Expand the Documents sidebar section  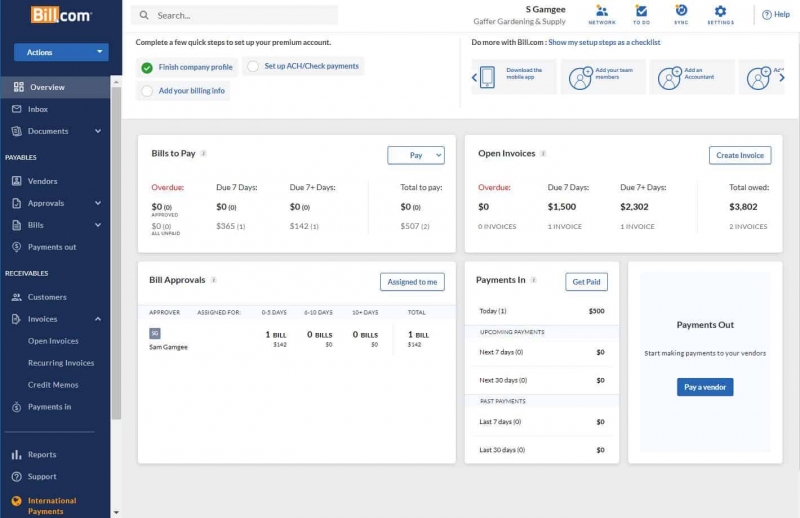pyautogui.click(x=98, y=131)
